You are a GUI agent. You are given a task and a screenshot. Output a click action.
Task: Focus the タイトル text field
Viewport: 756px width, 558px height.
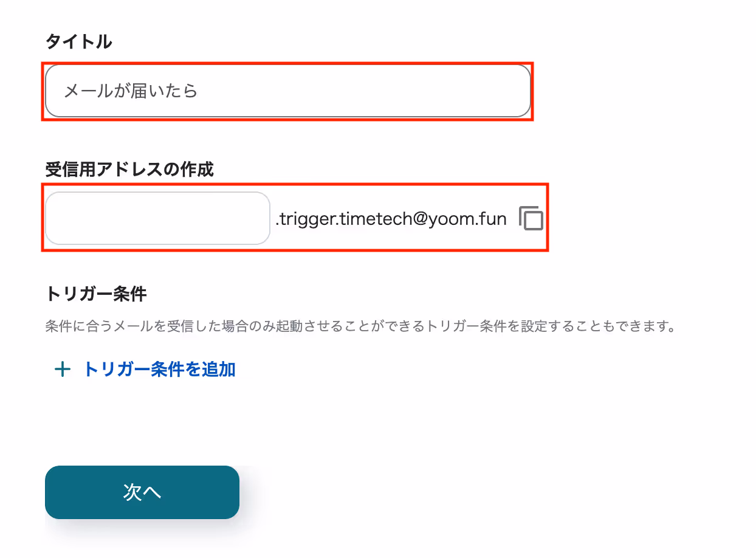(288, 91)
